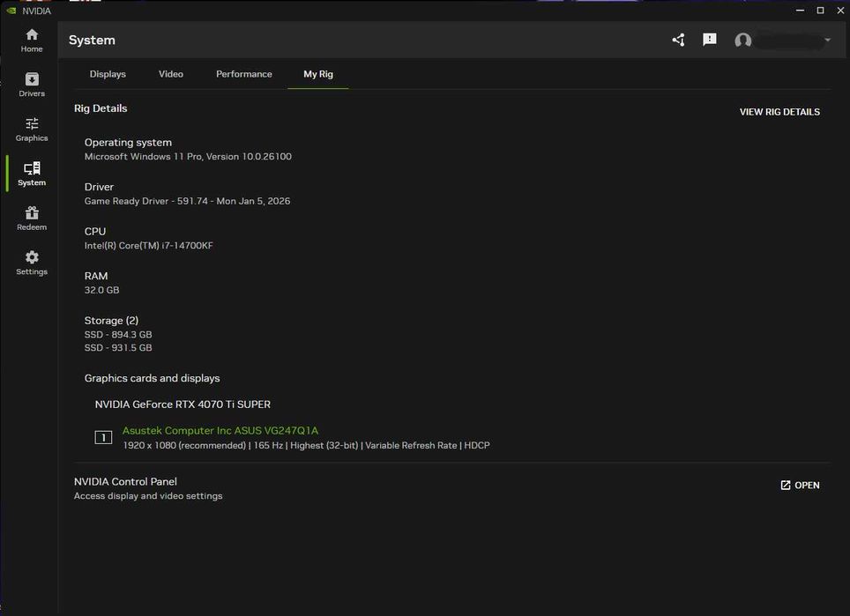Screen dimensions: 850x616
Task: Click Graphics cards and displays label
Action: click(x=152, y=377)
